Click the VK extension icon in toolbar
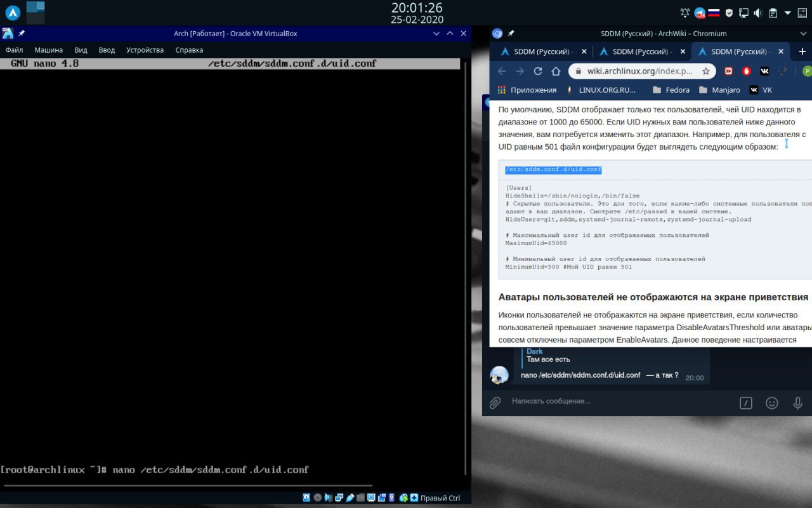812x508 pixels. 764,71
